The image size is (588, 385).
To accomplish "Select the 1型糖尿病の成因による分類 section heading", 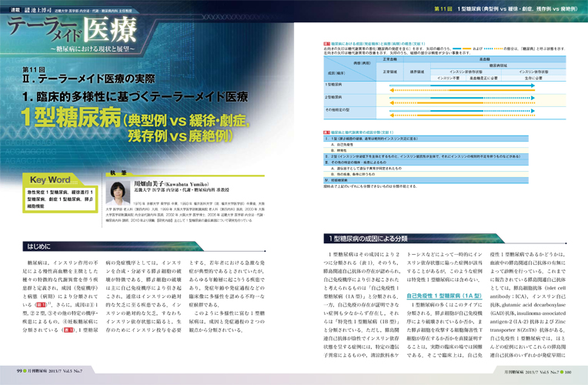I will [x=369, y=239].
